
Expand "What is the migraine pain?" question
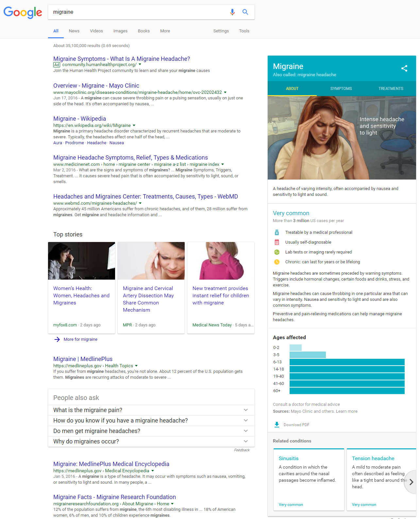(x=151, y=410)
